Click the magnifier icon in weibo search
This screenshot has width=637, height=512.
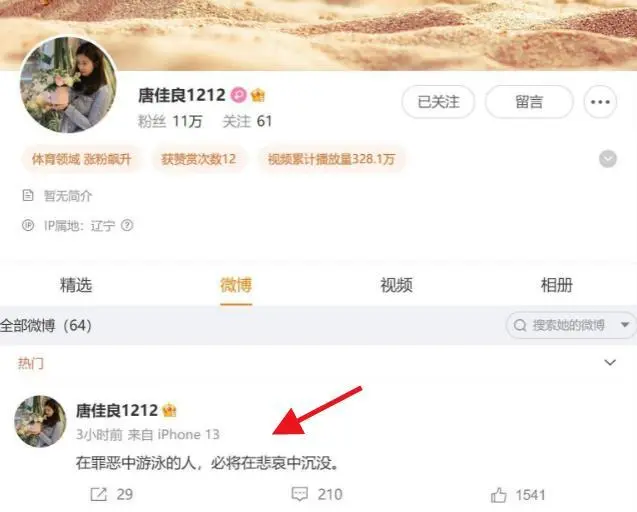click(x=520, y=325)
